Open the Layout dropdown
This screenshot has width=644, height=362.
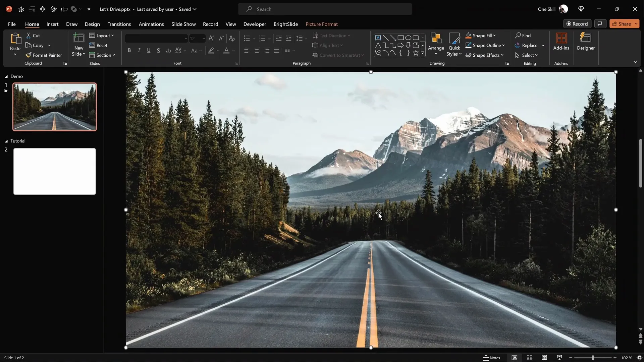click(x=102, y=36)
